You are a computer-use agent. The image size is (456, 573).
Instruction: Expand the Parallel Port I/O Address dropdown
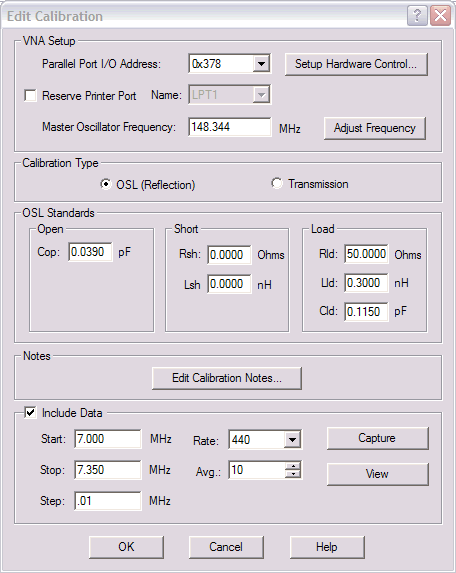pos(261,64)
